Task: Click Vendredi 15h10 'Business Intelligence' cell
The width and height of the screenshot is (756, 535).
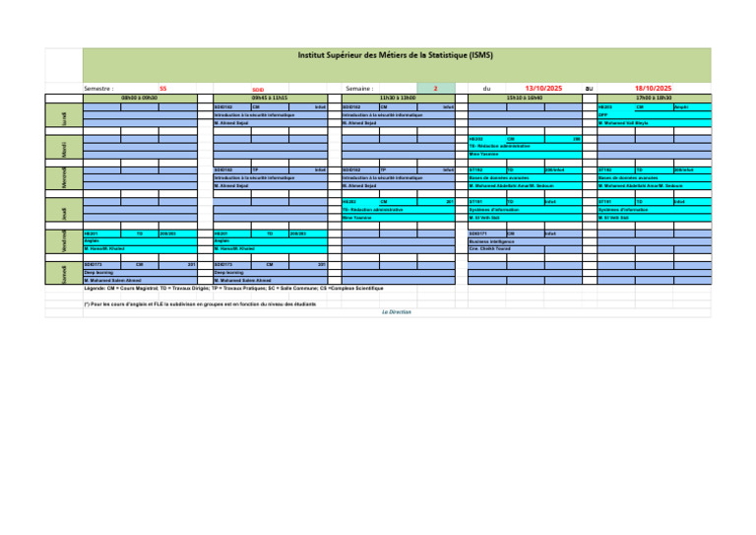Action: [525, 241]
